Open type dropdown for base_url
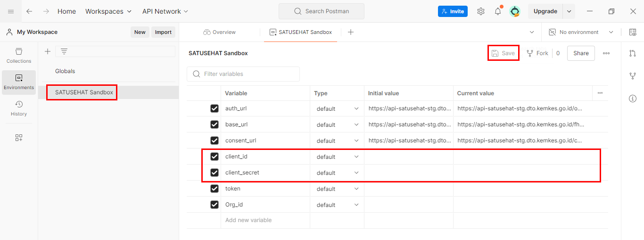This screenshot has width=644, height=240. click(x=337, y=124)
